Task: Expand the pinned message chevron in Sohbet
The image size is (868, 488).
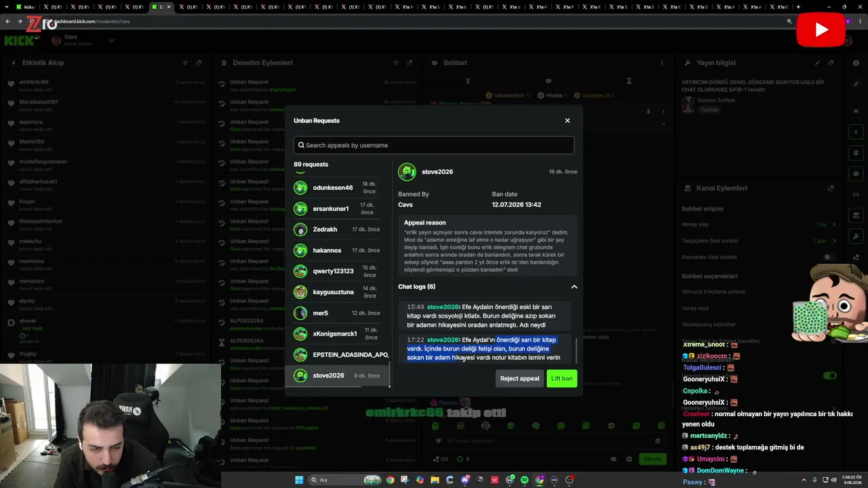Action: tap(663, 123)
